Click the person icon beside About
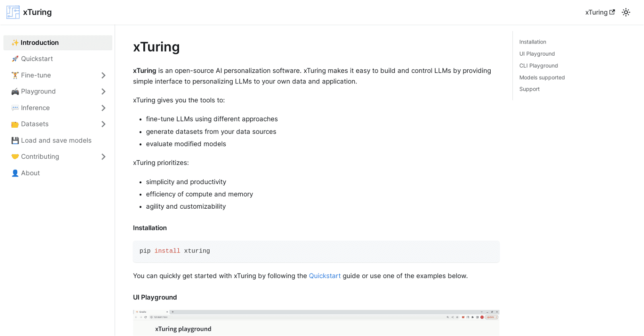 15,173
